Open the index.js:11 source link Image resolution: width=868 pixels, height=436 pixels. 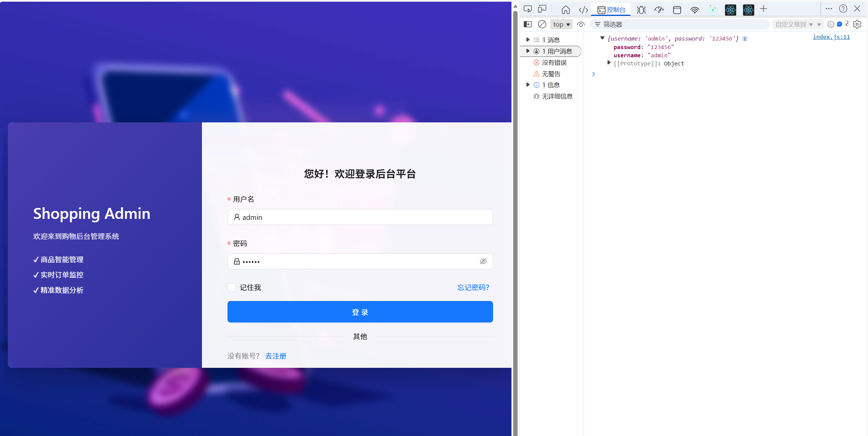[x=831, y=37]
